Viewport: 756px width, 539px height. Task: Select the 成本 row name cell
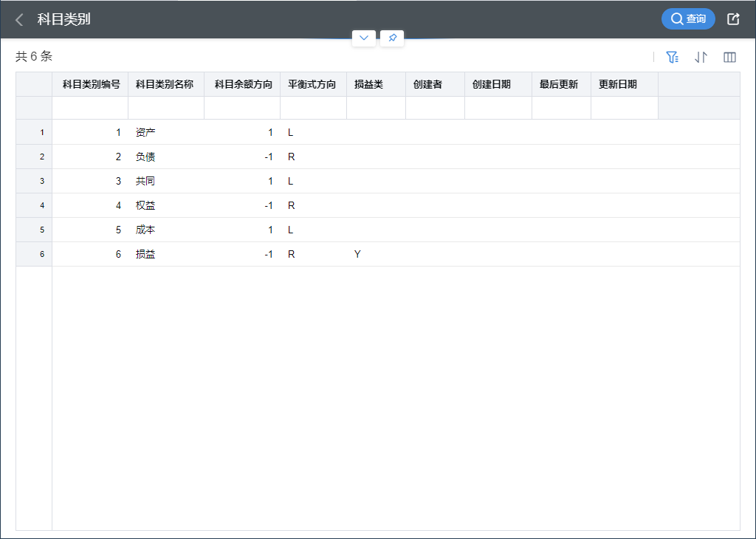tap(166, 230)
